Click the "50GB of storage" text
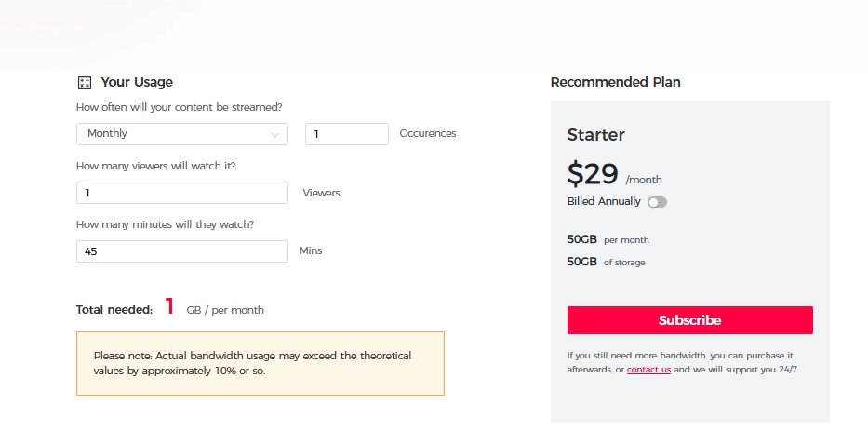The height and width of the screenshot is (446, 868). 606,262
